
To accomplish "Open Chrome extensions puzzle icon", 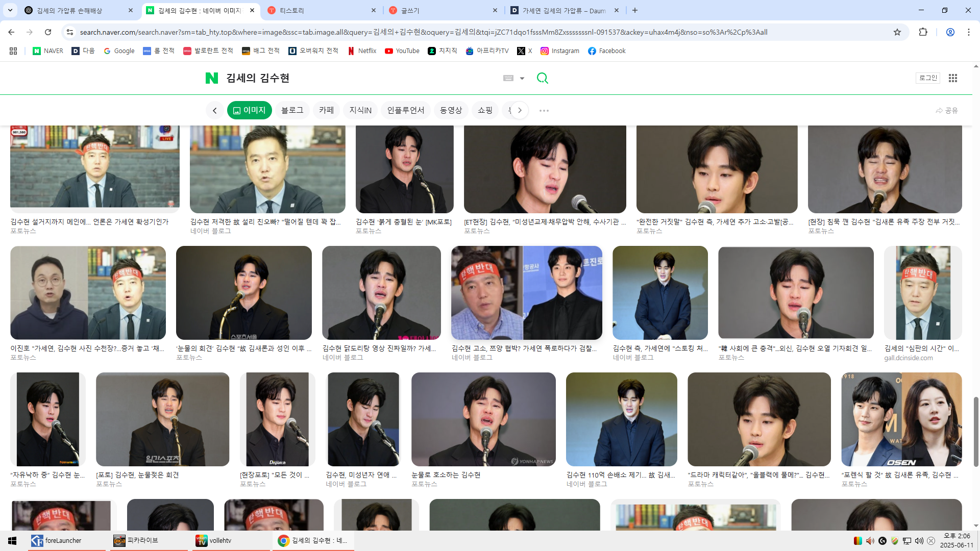I will pyautogui.click(x=923, y=32).
